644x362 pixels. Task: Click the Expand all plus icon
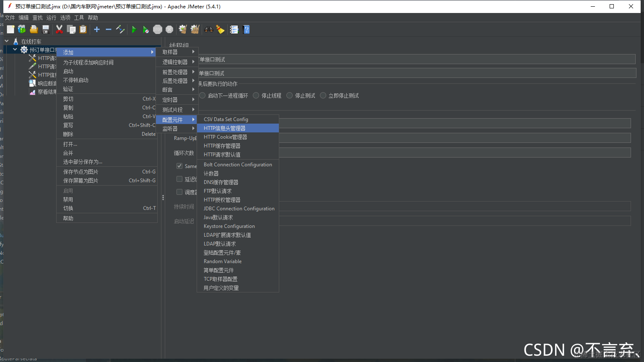click(97, 29)
